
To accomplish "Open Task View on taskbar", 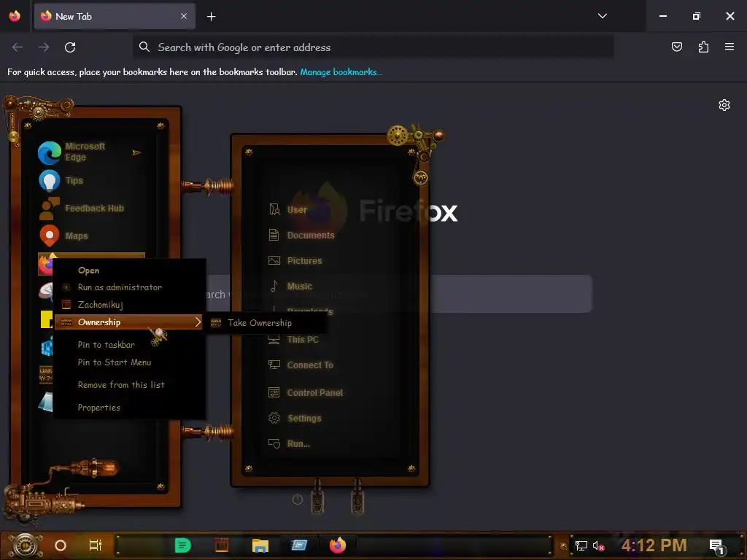I will pyautogui.click(x=96, y=545).
